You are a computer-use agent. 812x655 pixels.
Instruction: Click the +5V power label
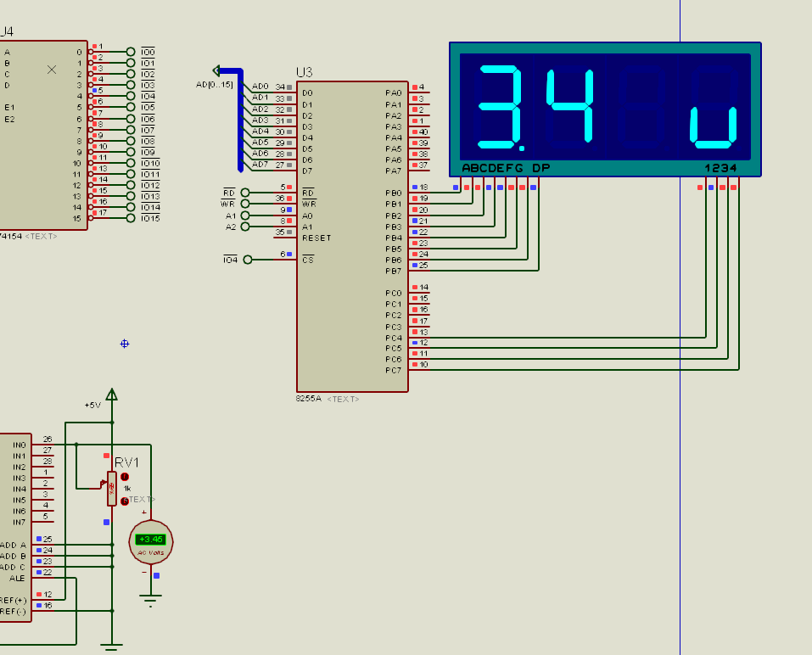[92, 405]
